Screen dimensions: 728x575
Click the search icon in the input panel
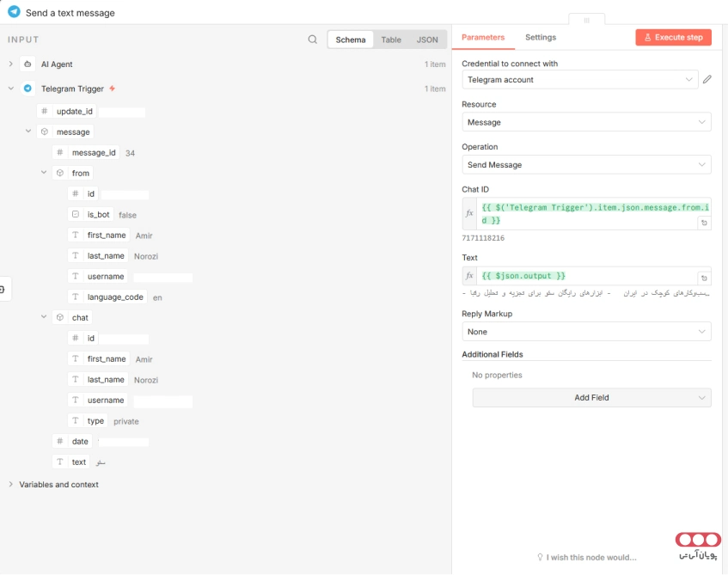[x=313, y=40]
